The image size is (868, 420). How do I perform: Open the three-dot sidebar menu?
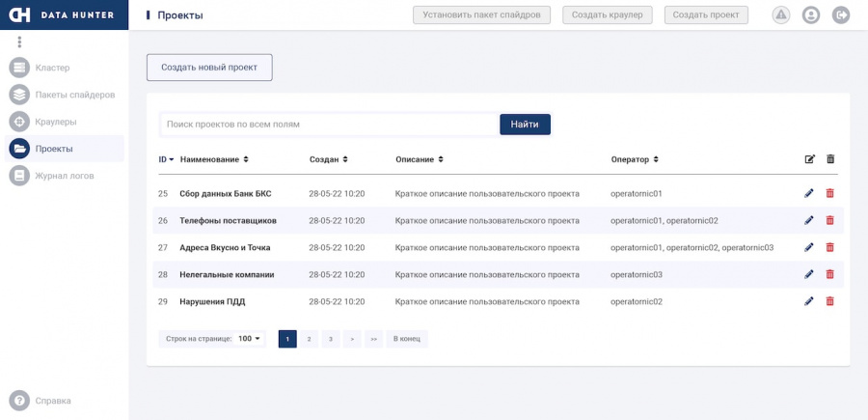pos(19,42)
